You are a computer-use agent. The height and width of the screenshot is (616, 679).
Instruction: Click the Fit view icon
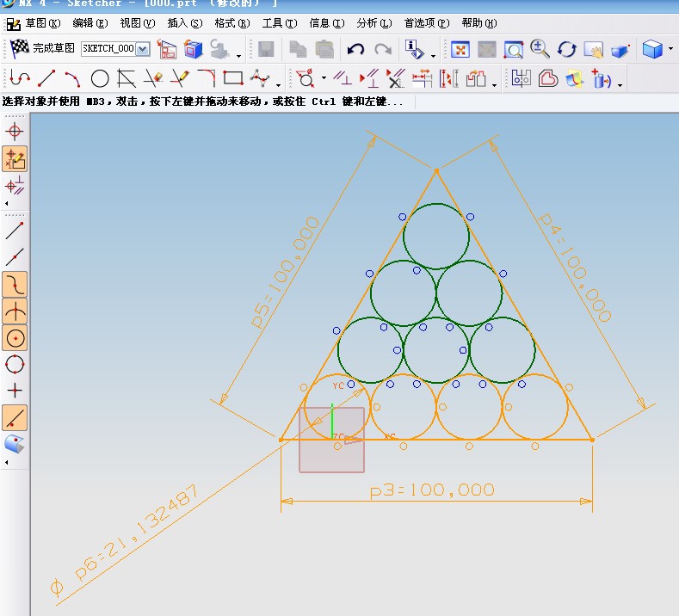[x=460, y=50]
